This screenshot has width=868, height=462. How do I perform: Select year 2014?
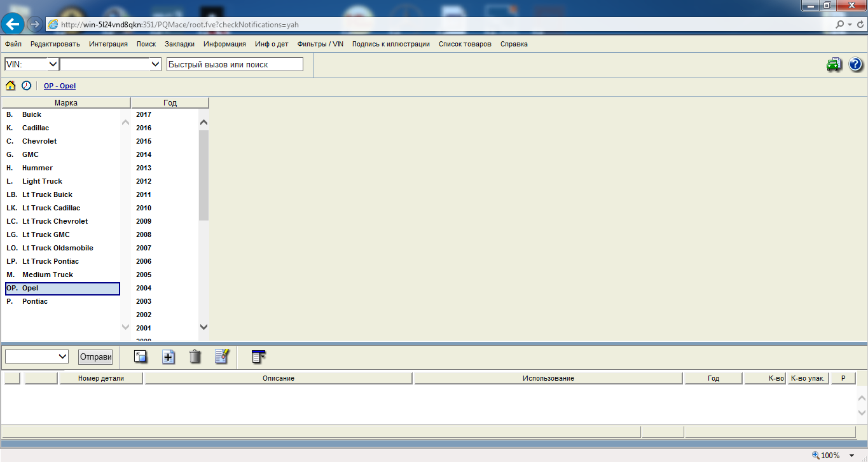point(144,154)
